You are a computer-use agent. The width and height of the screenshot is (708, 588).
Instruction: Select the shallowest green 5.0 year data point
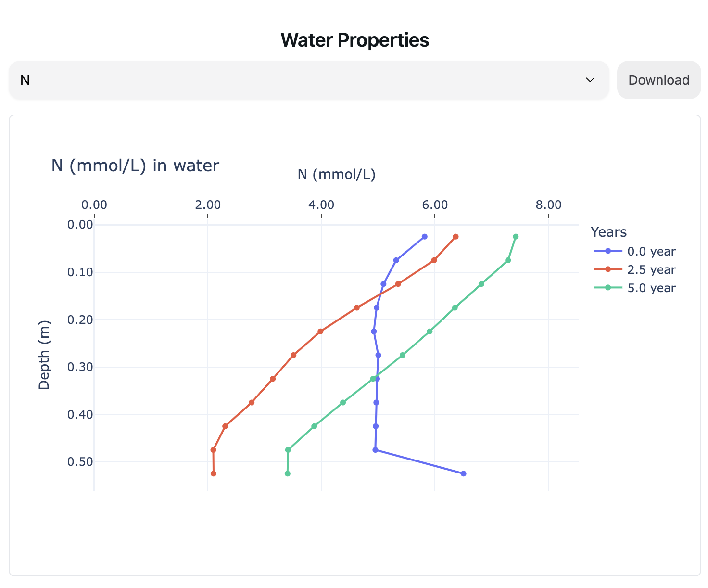pyautogui.click(x=516, y=237)
